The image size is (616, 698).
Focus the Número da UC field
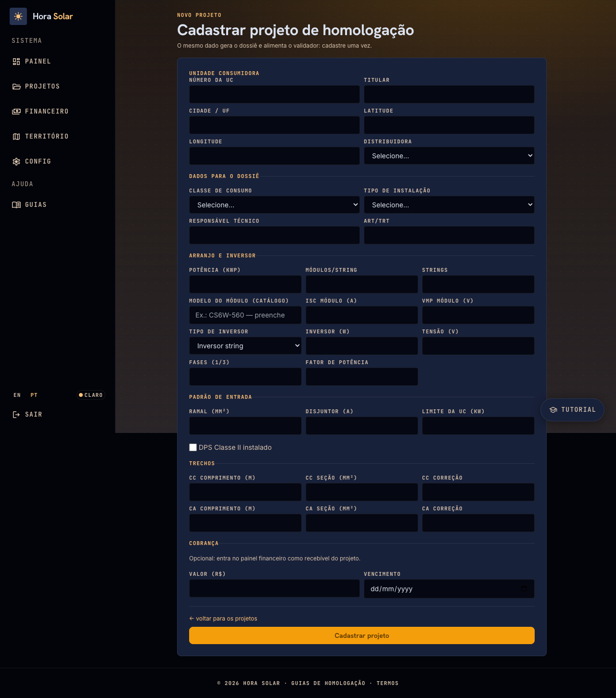tap(274, 94)
